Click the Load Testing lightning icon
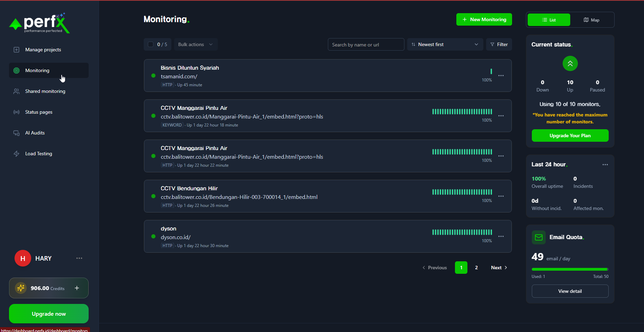Viewport: 644px width, 332px height. [16, 154]
